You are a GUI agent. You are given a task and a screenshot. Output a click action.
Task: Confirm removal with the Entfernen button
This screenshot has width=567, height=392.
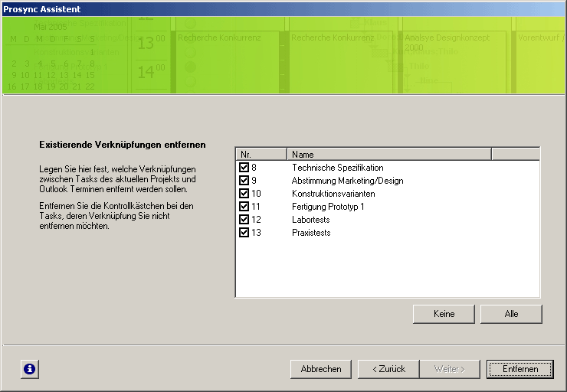click(x=520, y=369)
